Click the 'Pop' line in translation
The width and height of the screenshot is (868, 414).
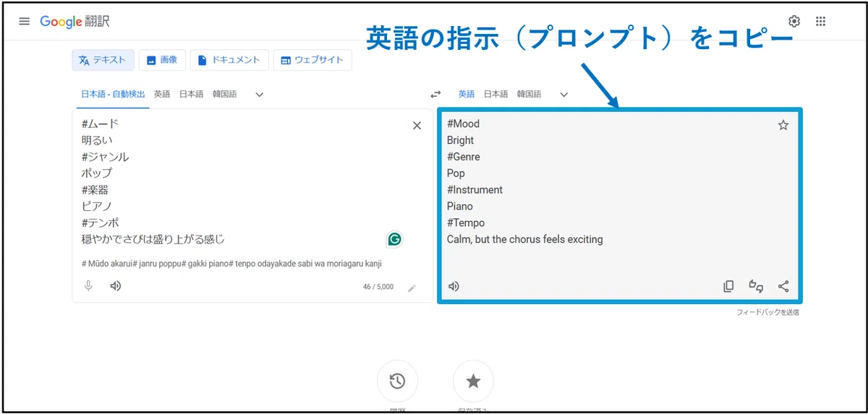(456, 173)
